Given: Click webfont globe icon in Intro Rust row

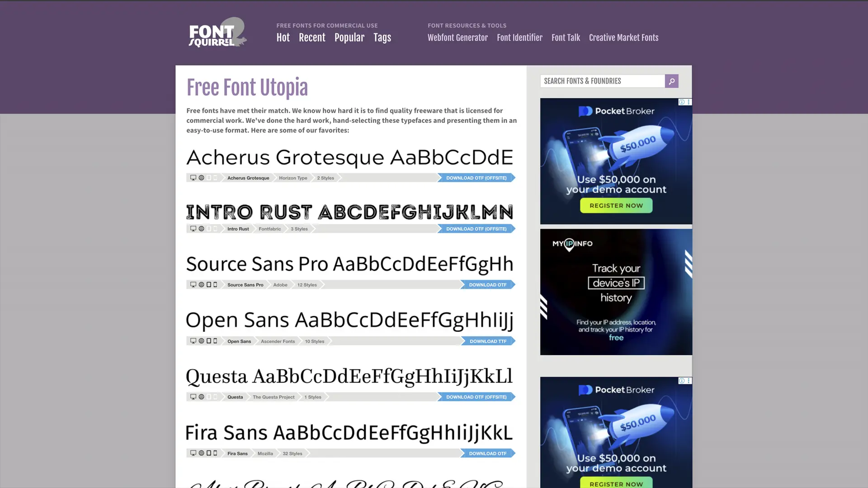Looking at the screenshot, I should 201,229.
